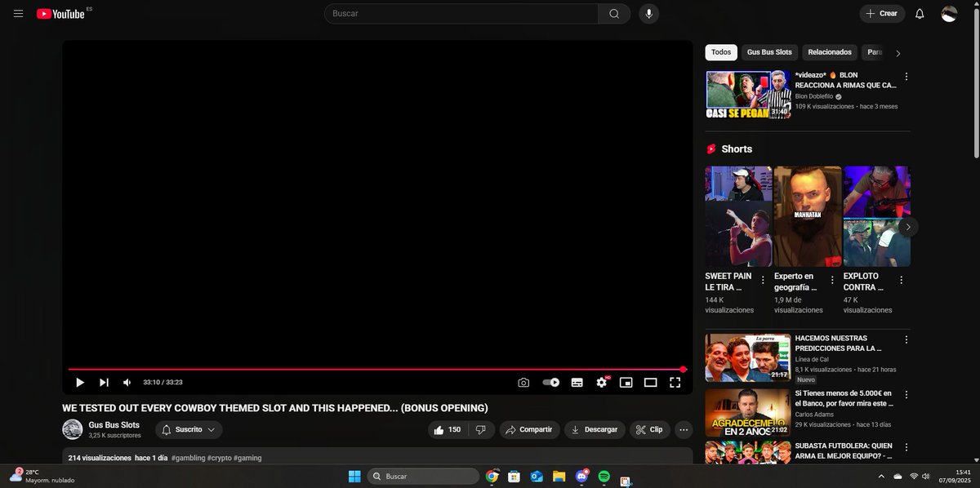Open the notifications bell

pyautogui.click(x=920, y=13)
